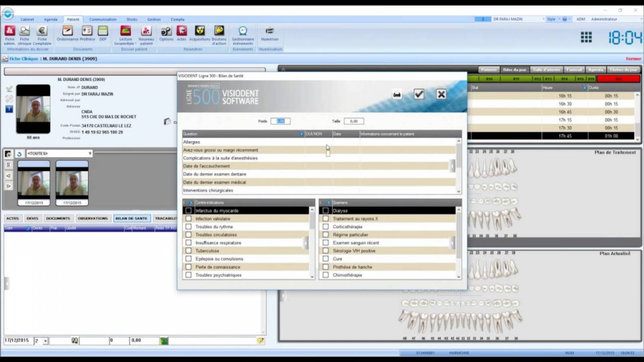Open the DR FARAJ MAZIN practitioner dropdown

543,19
